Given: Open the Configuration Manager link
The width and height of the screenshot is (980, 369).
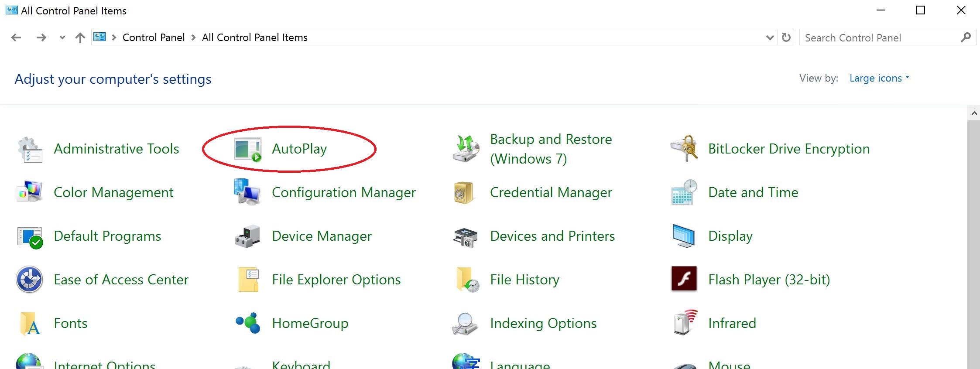Looking at the screenshot, I should (344, 192).
